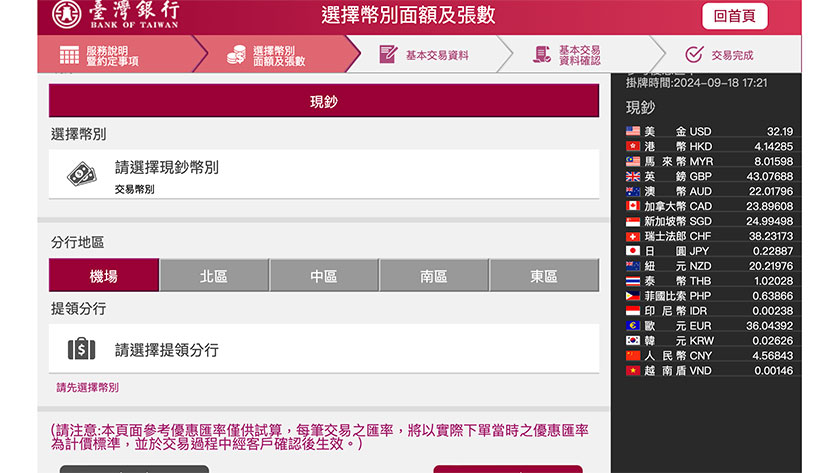Click the USD exchange rate row
The image size is (840, 473).
710,132
